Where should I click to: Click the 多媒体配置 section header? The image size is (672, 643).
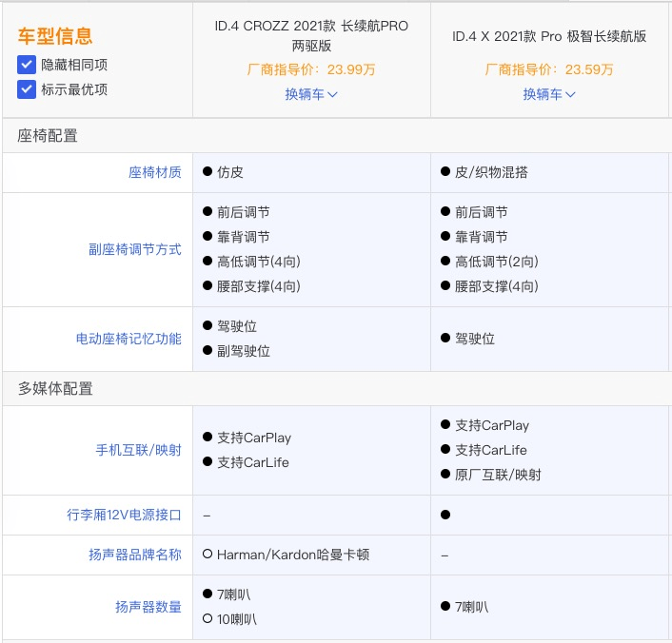click(55, 388)
